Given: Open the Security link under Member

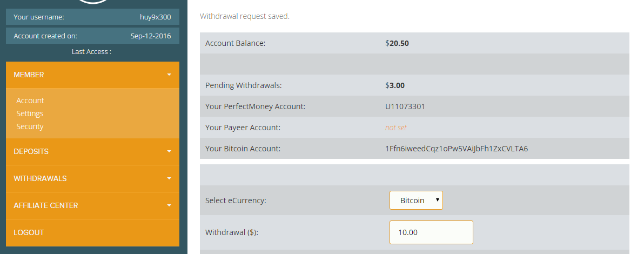Looking at the screenshot, I should (x=30, y=126).
